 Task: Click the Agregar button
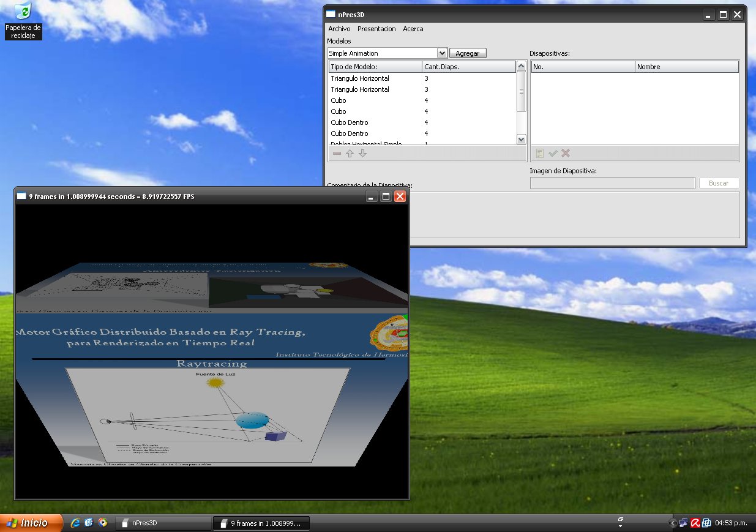[x=468, y=53]
